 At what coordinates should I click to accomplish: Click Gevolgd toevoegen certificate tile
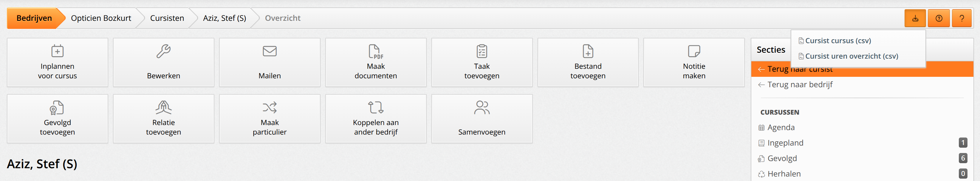(x=58, y=119)
